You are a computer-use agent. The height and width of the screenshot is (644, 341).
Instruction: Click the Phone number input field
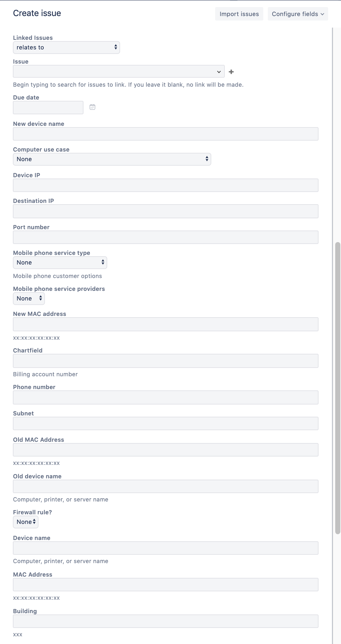click(166, 397)
